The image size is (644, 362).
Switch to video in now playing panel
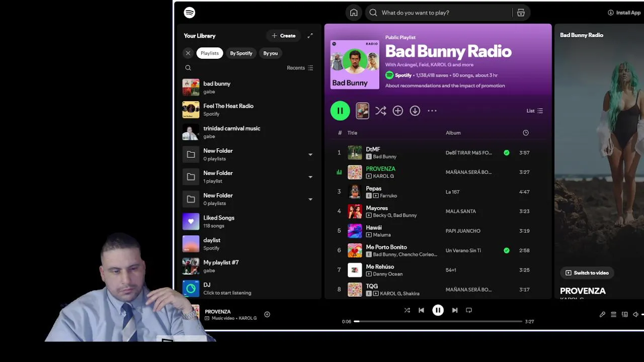tap(587, 273)
